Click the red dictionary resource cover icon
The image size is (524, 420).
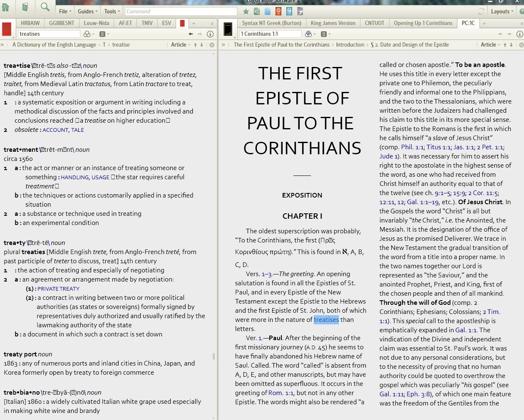coord(7,28)
